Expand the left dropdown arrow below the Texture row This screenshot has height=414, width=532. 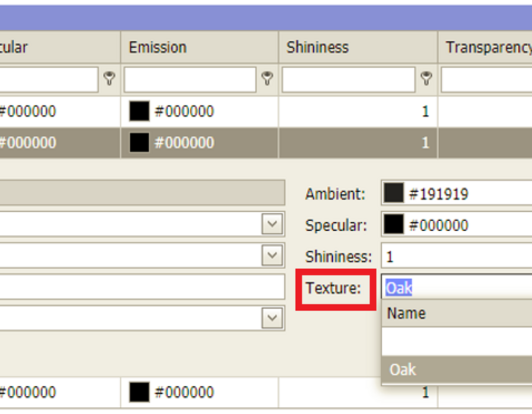pyautogui.click(x=272, y=318)
